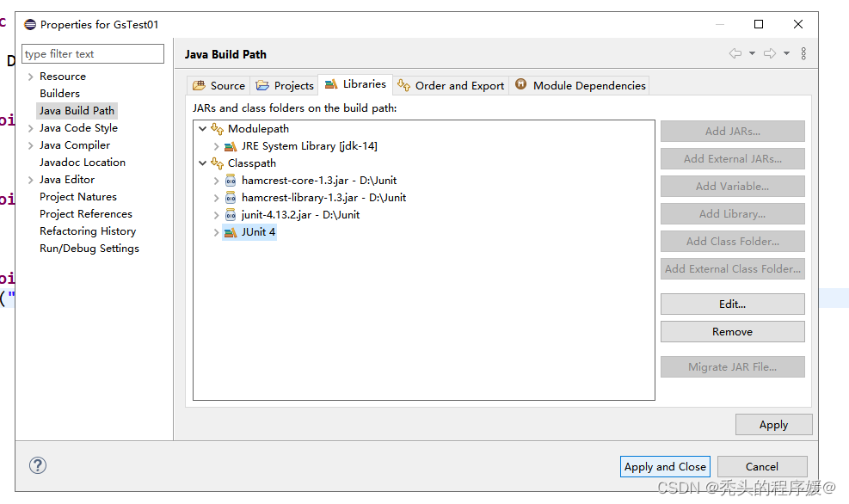Viewport: 849px width, 504px height.
Task: Select the jar icon for junit-4.13.2.jar
Action: (x=230, y=215)
